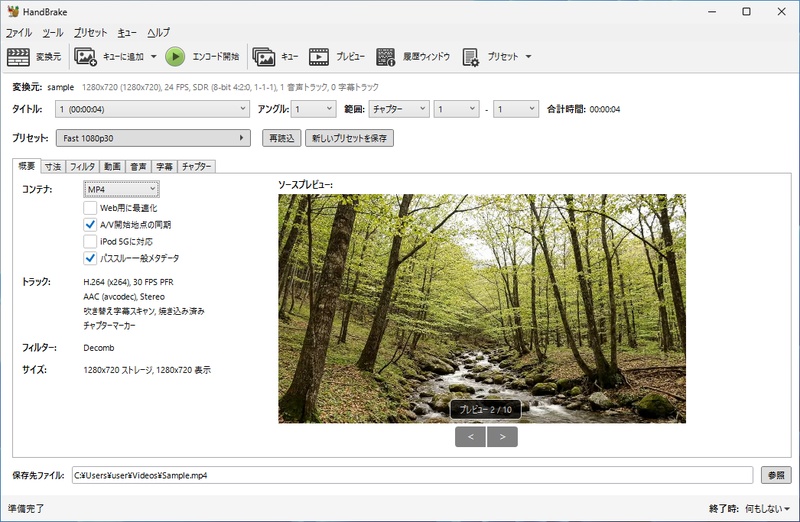Click the プレビュー 2 / 10 label

485,410
